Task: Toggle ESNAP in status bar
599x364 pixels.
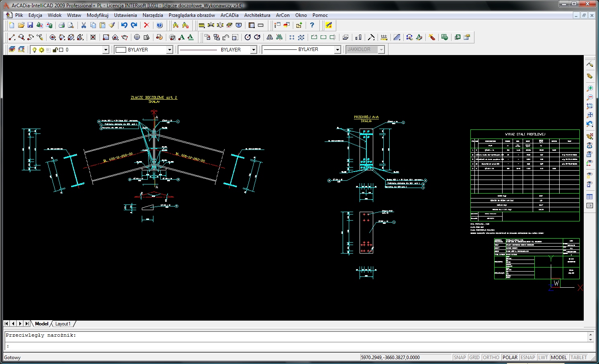Action: coord(527,357)
